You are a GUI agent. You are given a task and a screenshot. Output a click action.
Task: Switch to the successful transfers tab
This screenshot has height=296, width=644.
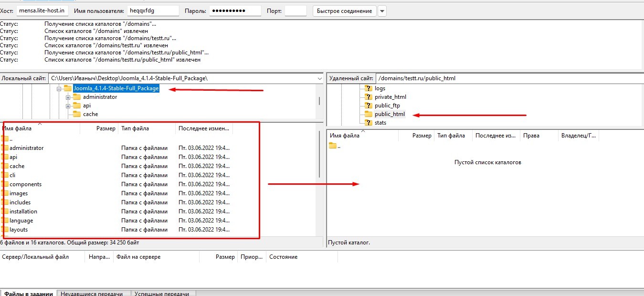click(x=161, y=294)
